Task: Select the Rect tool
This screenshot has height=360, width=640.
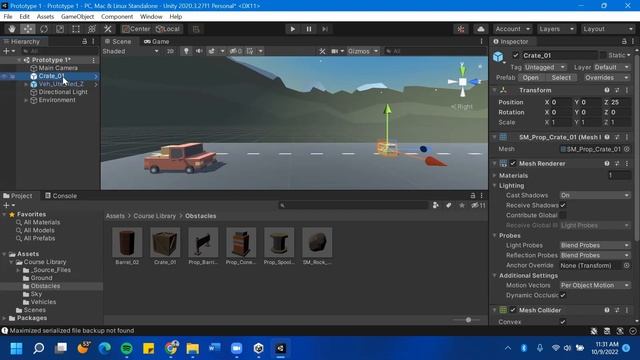Action: [76, 29]
